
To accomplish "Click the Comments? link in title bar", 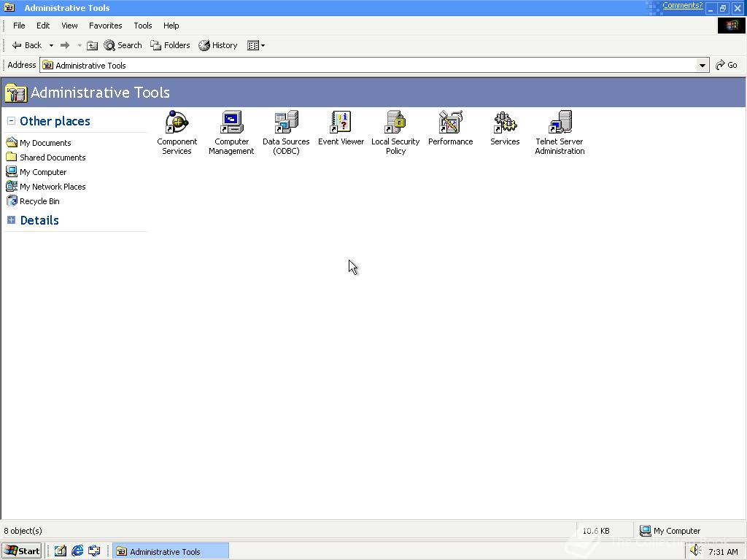I will [682, 6].
